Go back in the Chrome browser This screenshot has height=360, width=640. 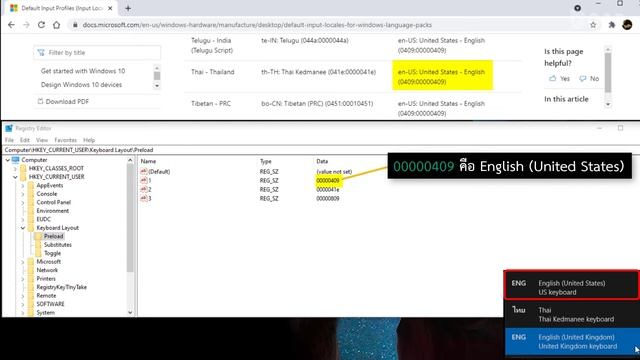(x=11, y=25)
